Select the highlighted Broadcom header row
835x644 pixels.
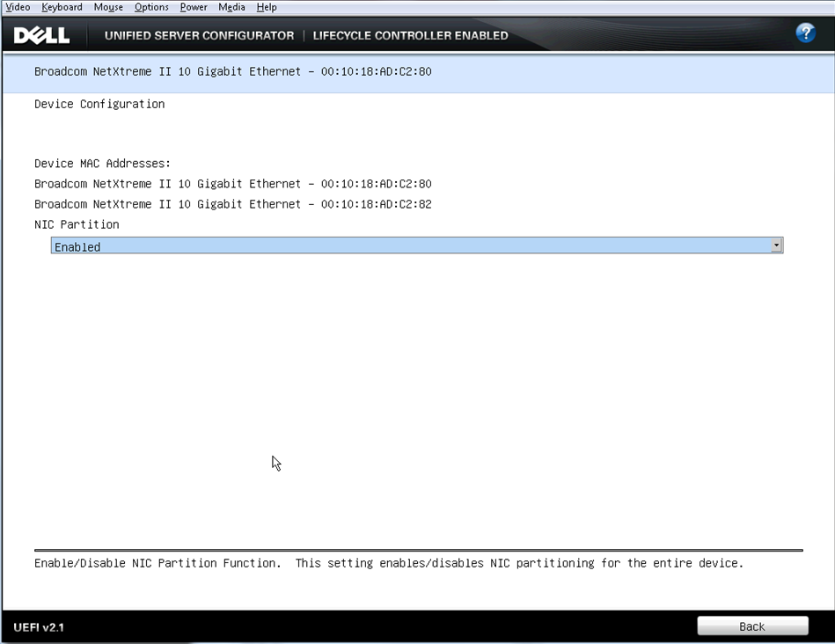click(x=418, y=73)
